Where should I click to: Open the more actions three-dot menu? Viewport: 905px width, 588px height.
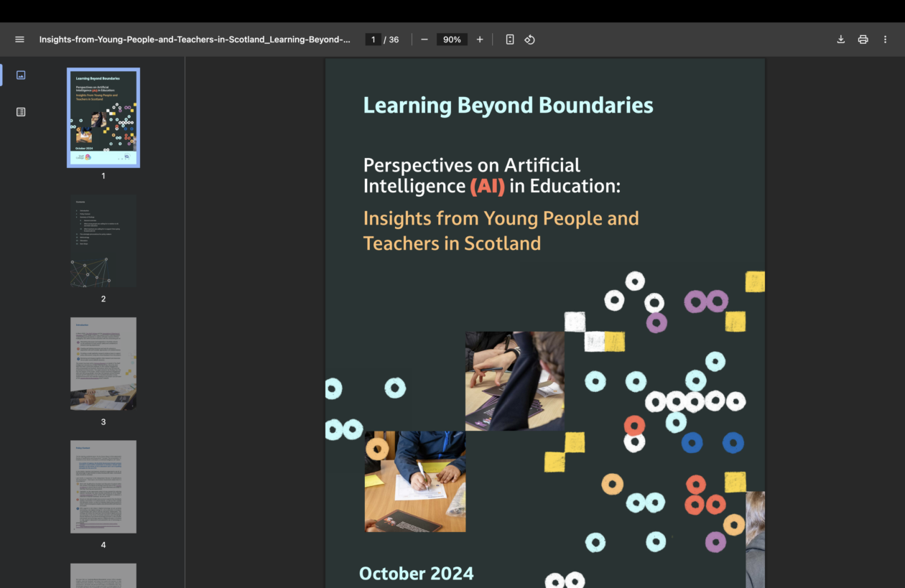point(885,39)
